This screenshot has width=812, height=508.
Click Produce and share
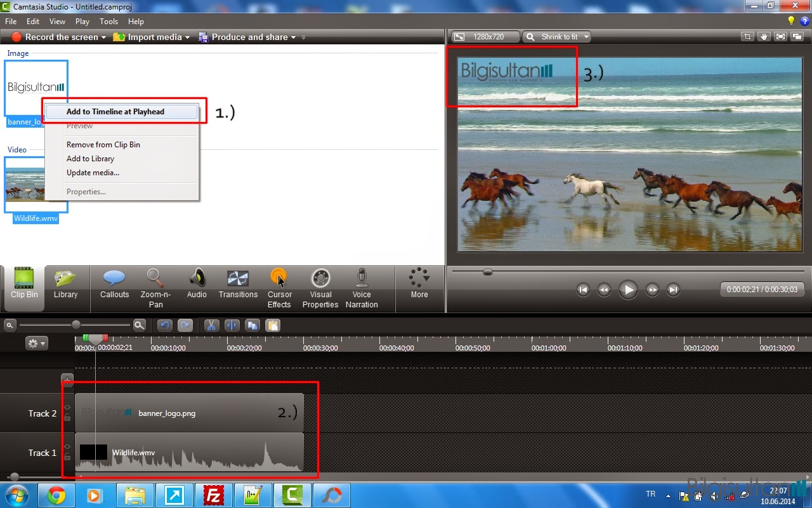coord(243,37)
